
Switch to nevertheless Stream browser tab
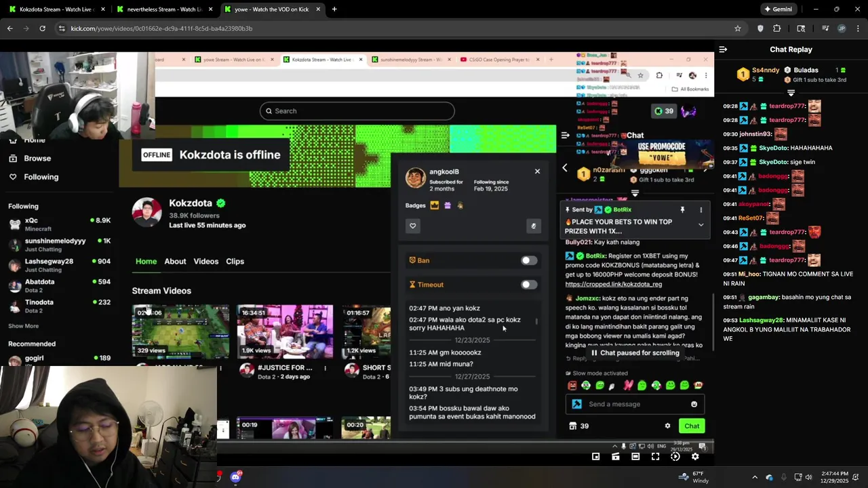pyautogui.click(x=164, y=9)
